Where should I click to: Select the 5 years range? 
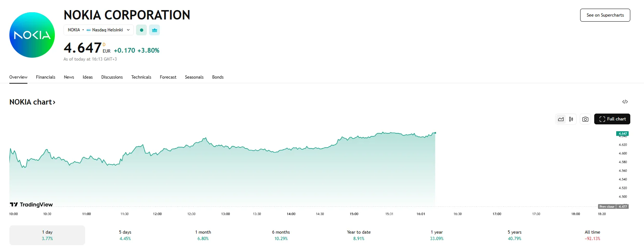point(514,235)
